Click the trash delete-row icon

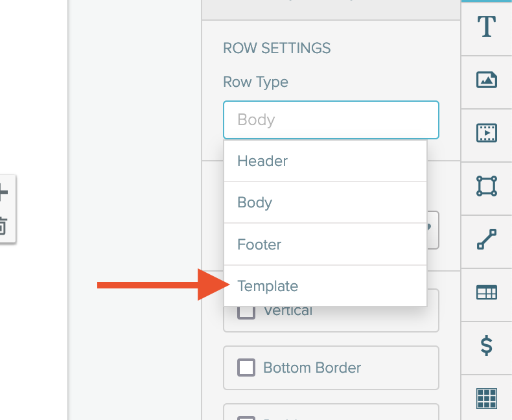click(2, 226)
